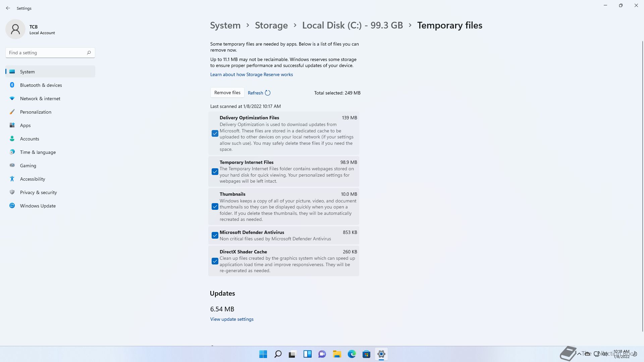This screenshot has height=362, width=644.
Task: Click the search magnifier in Find a setting
Action: click(89, 53)
